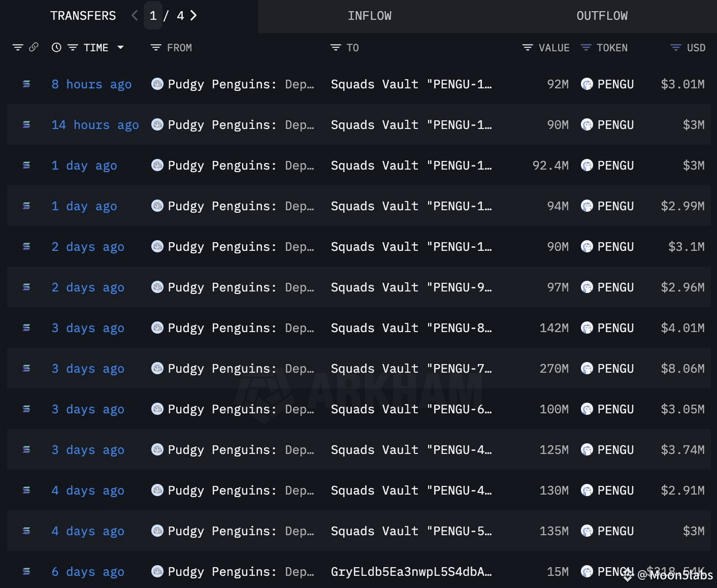
Task: Click the $2.96M USD amount
Action: point(682,287)
